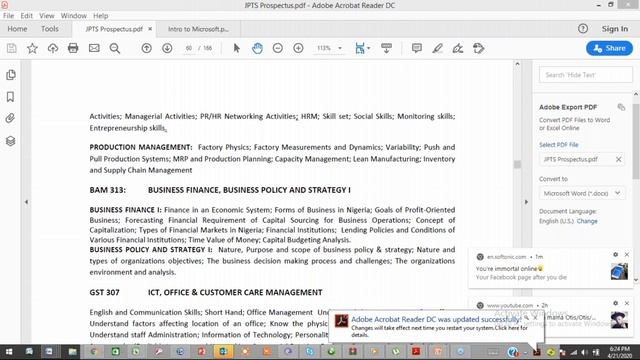Click the read mode scrolling icon
Screen dimensions: 640x360
pyautogui.click(x=386, y=48)
